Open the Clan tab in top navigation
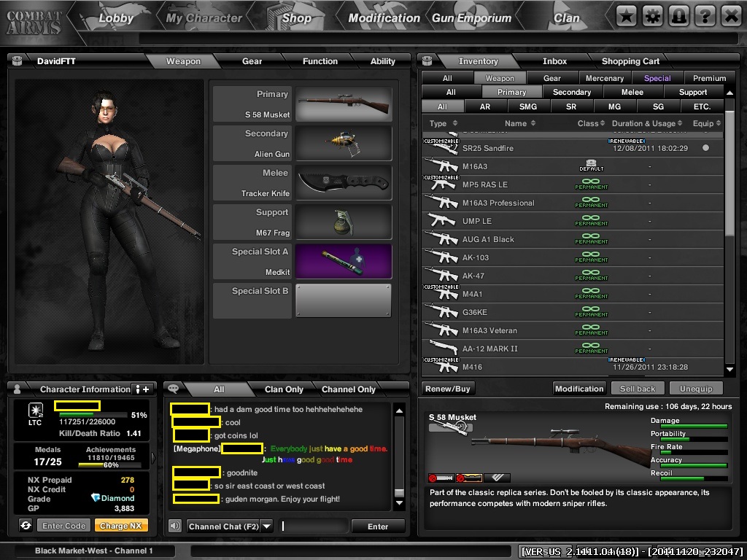Screen dimensions: 747x560 [x=566, y=18]
